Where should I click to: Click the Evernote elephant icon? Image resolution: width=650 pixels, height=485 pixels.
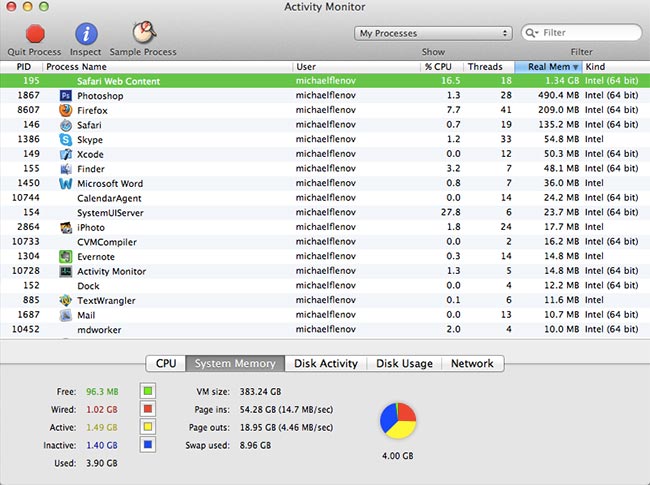(65, 257)
